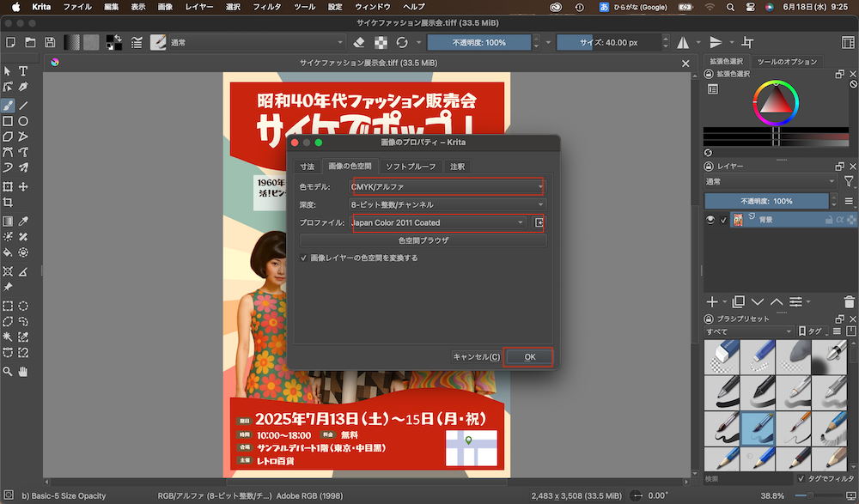Switch to the 注釈 tab

tap(458, 167)
